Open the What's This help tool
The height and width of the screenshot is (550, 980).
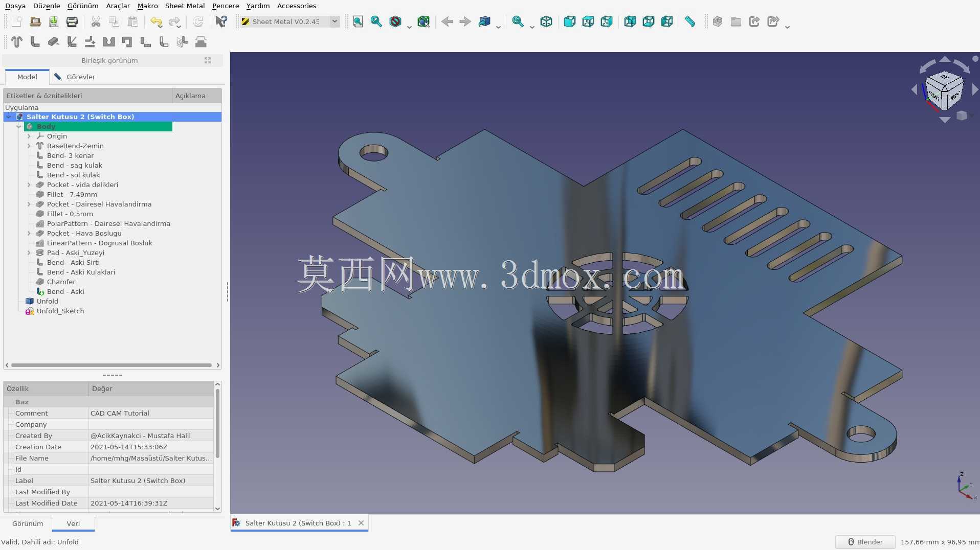tap(221, 21)
